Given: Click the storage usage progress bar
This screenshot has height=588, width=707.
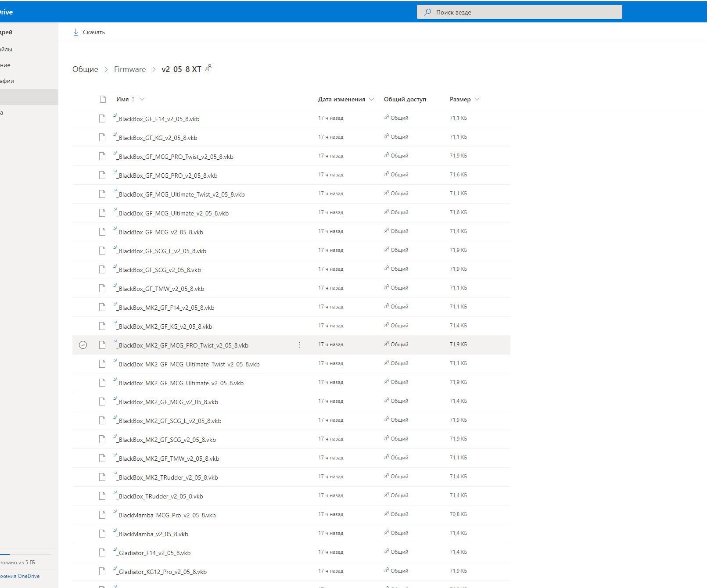Looking at the screenshot, I should pos(26,555).
